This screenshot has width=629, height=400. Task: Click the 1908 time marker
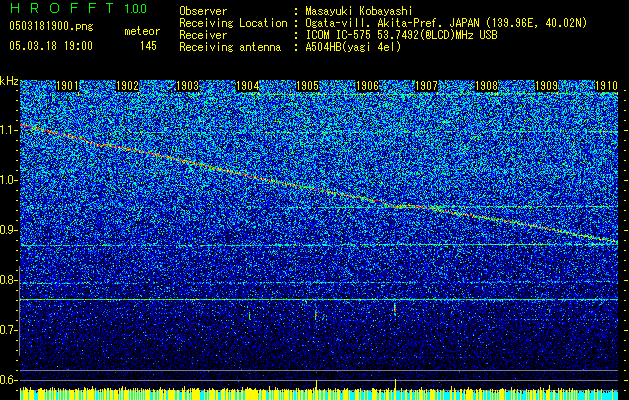click(x=486, y=86)
